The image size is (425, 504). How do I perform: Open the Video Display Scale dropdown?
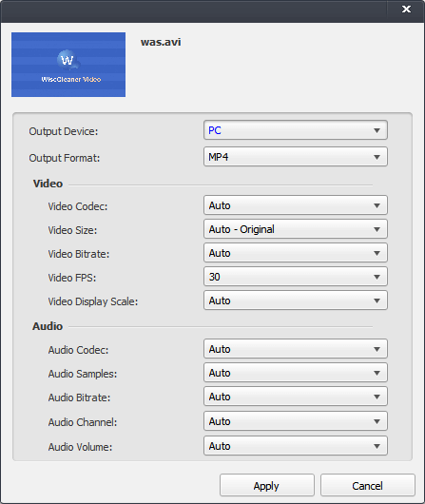point(296,300)
